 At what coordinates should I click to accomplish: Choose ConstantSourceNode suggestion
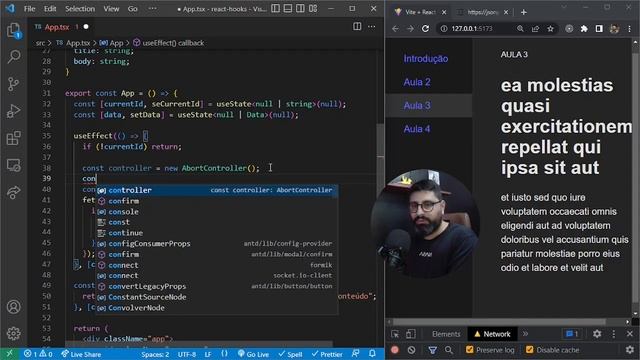217,297
